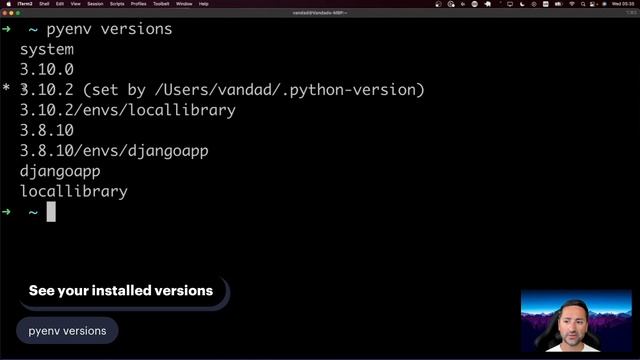
Task: Click the 'See your installed versions' caption
Action: [121, 291]
